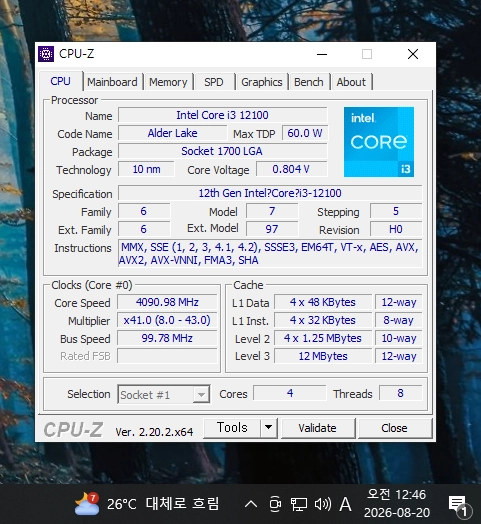Click the Intel Core i3 logo badge
The height and width of the screenshot is (524, 481).
point(379,142)
